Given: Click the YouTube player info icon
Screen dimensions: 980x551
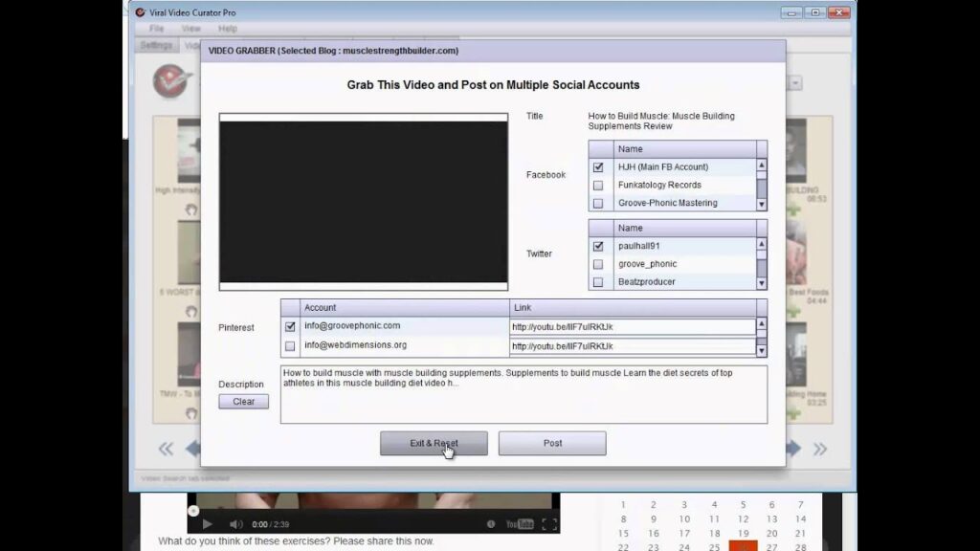Looking at the screenshot, I should tap(491, 524).
